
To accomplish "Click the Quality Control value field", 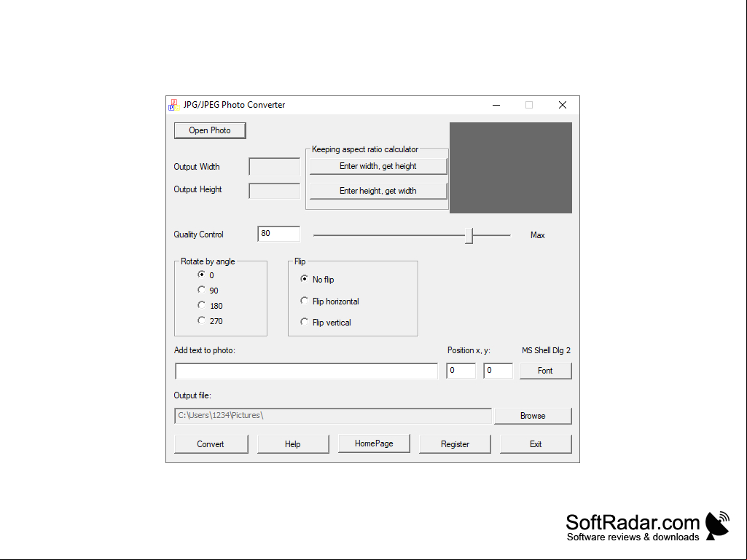I will click(278, 234).
